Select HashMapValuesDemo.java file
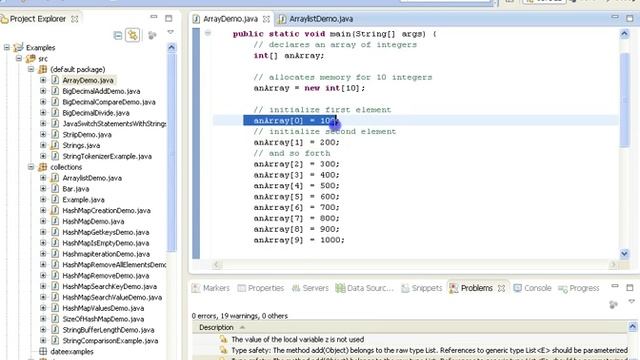The height and width of the screenshot is (360, 640). (103, 308)
